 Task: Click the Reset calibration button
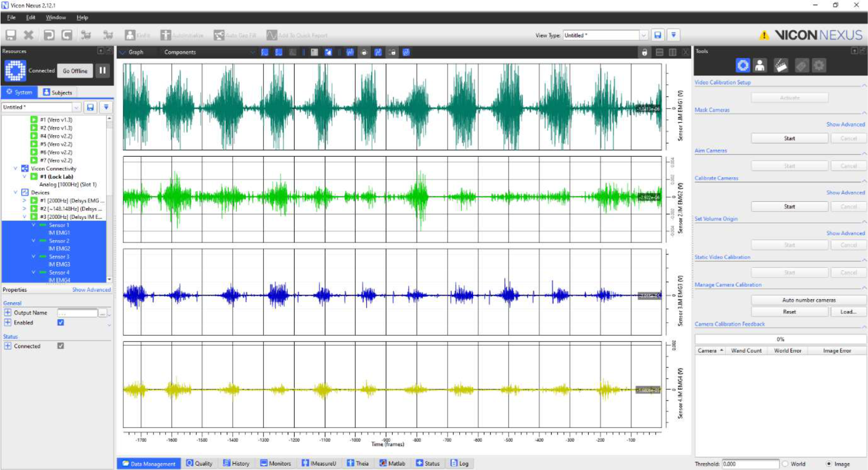click(789, 312)
